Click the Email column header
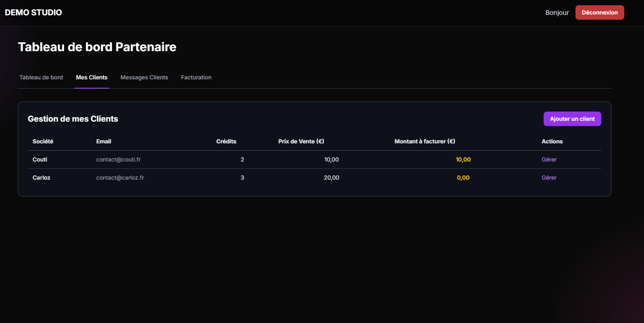 [104, 141]
